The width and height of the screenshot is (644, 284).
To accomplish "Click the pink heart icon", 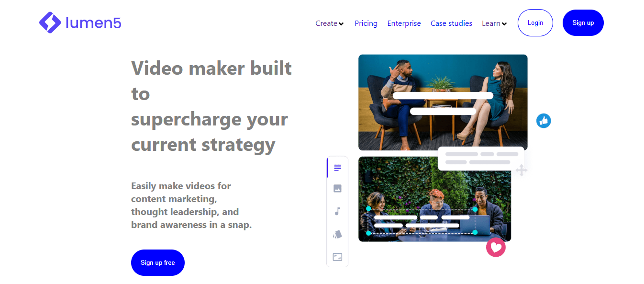I will 496,247.
